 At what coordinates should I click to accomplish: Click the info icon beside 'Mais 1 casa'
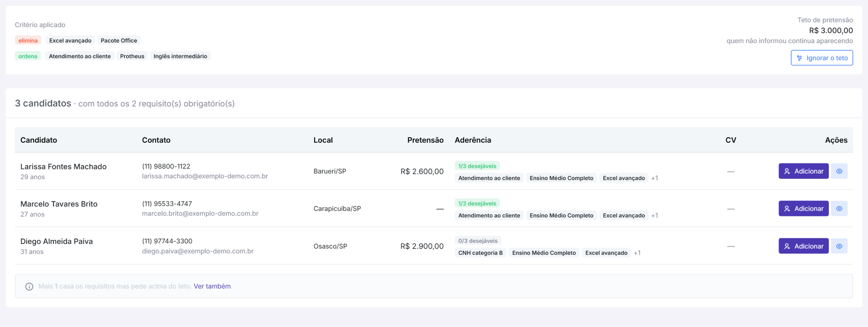[x=29, y=286]
